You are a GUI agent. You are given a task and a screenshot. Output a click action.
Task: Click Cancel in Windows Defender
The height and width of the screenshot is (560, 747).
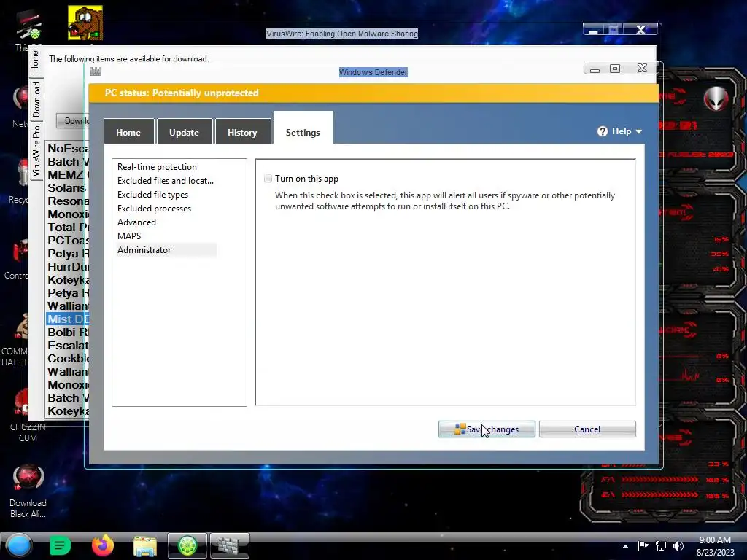tap(587, 429)
